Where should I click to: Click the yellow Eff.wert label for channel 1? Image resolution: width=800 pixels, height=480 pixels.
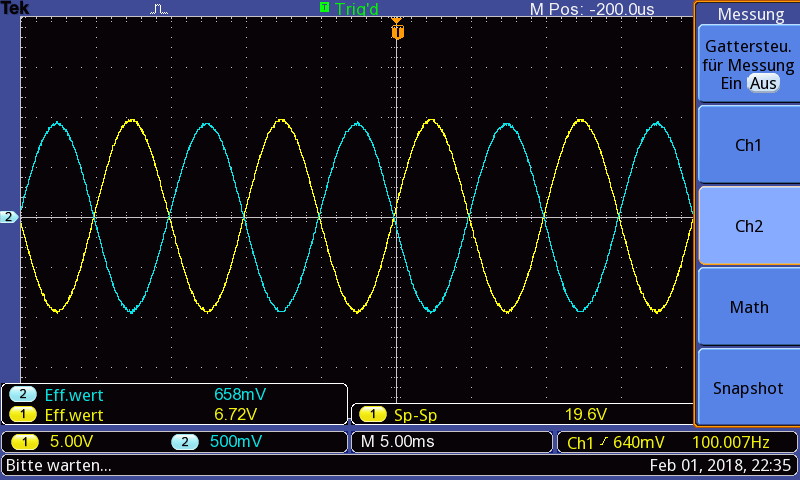tap(74, 415)
